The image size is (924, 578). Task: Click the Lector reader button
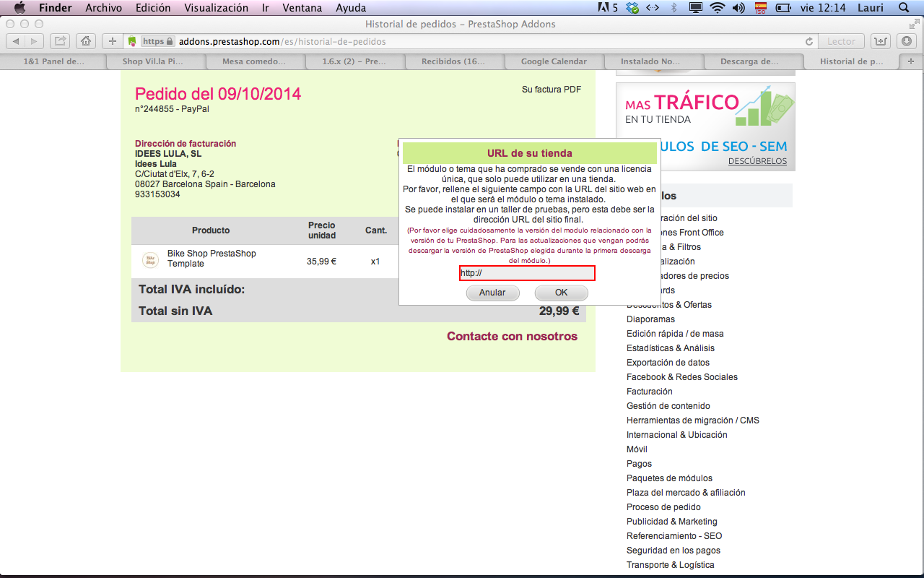pos(841,41)
